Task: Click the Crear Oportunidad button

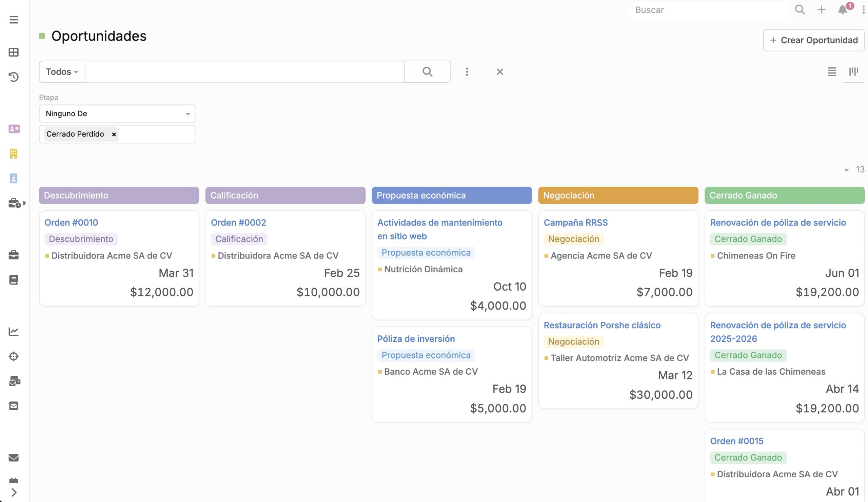Action: (x=813, y=40)
